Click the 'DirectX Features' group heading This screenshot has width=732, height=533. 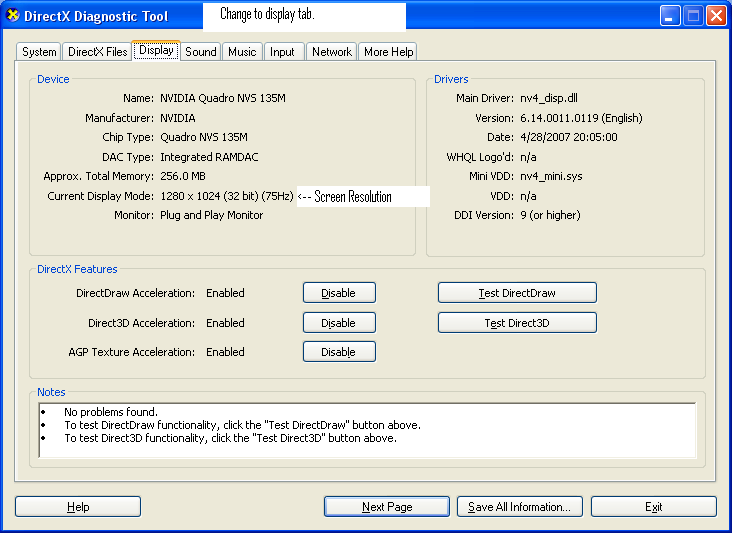pyautogui.click(x=77, y=269)
